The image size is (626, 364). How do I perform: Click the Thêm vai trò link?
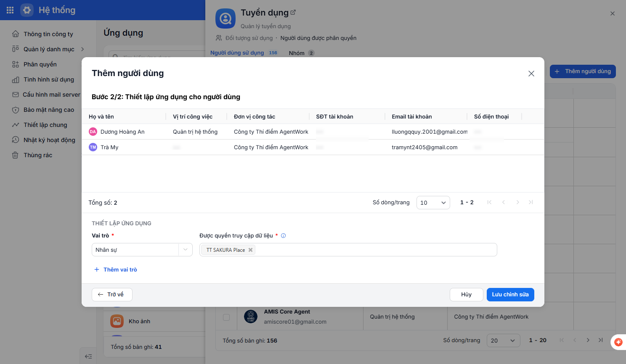[x=116, y=270]
